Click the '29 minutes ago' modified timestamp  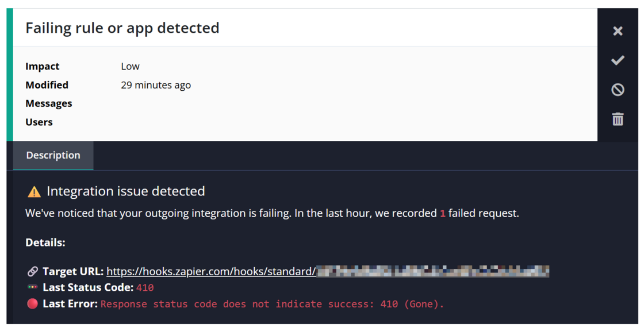point(156,85)
